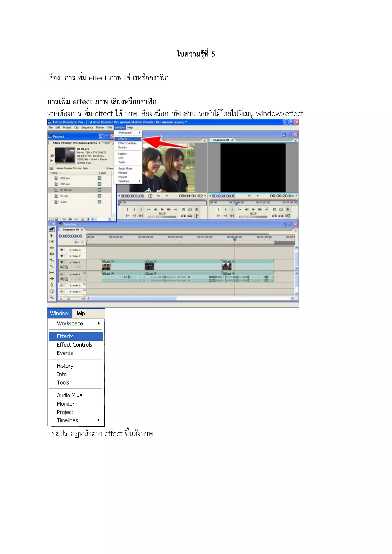Expand the Video 2 track triangle
Image resolution: width=392 pixels, height=554 pixels.
[x=70, y=256]
